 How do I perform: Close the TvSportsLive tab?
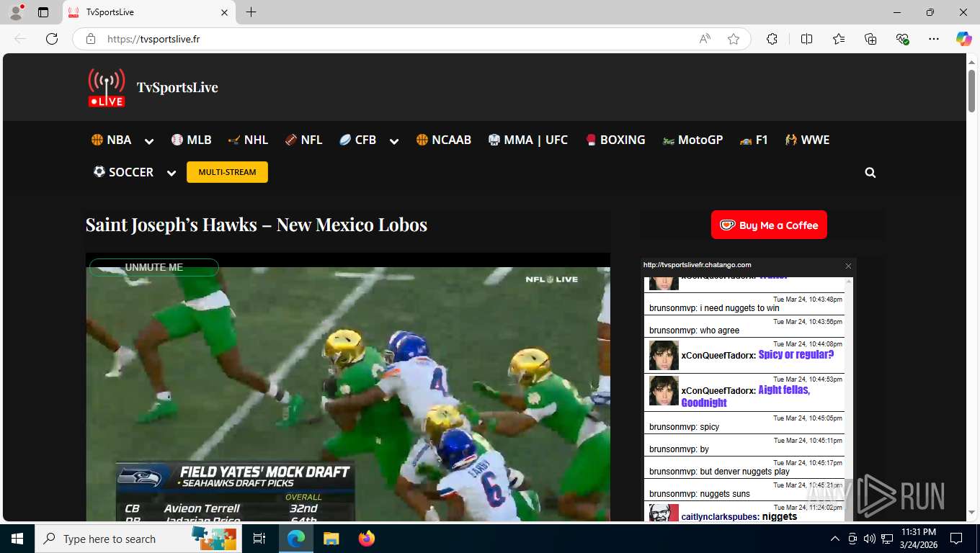click(224, 12)
